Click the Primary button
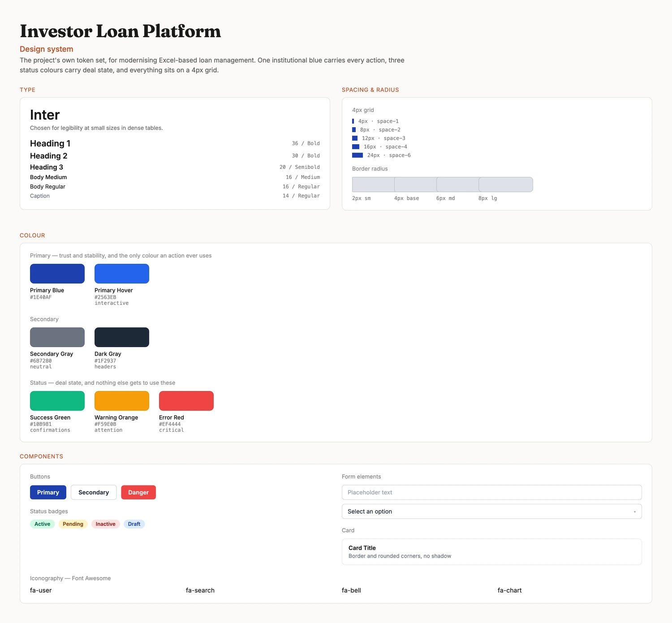Viewport: 672px width, 623px height. click(48, 492)
